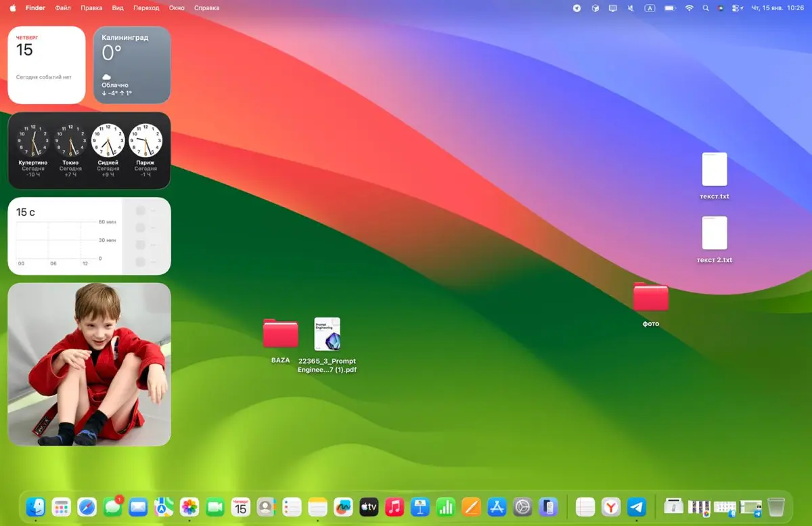
Task: Click the Telegram icon in the menu bar
Action: (x=577, y=8)
